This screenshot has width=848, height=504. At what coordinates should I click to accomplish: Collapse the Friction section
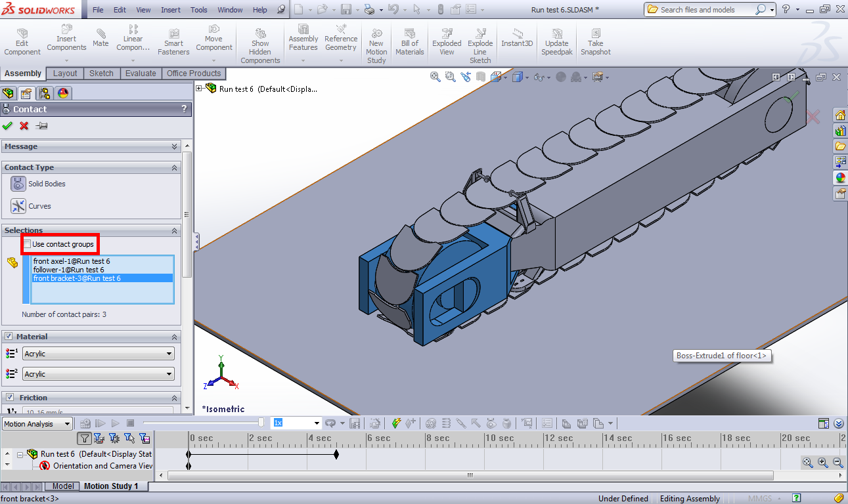(174, 398)
